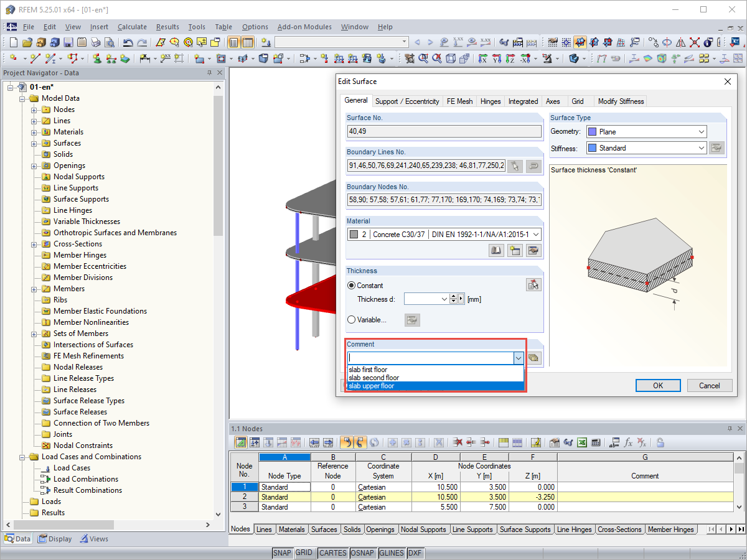The image size is (747, 560).
Task: Click the Standard stiffness color swatch
Action: click(592, 148)
